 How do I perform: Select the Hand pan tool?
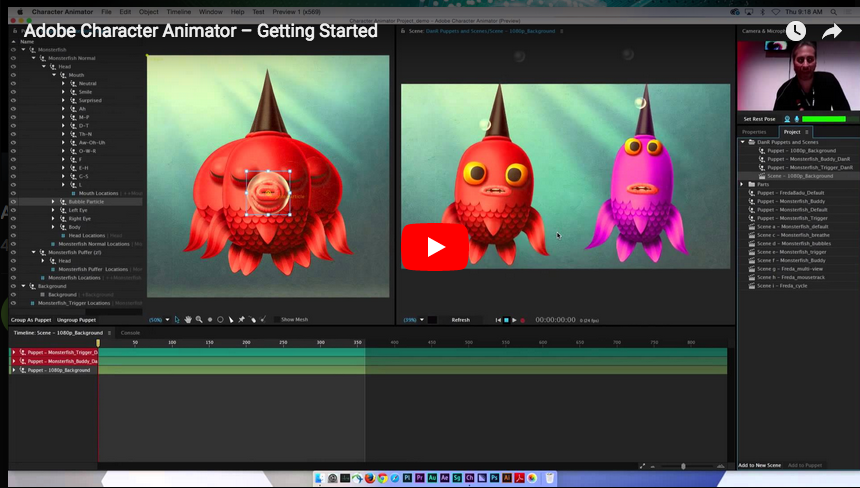(188, 320)
